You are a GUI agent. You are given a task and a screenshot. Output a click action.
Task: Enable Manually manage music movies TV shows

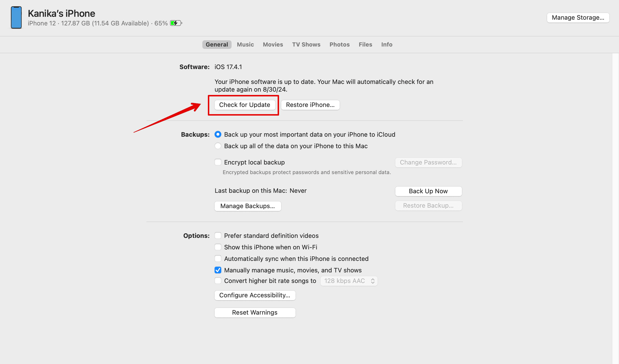point(218,270)
